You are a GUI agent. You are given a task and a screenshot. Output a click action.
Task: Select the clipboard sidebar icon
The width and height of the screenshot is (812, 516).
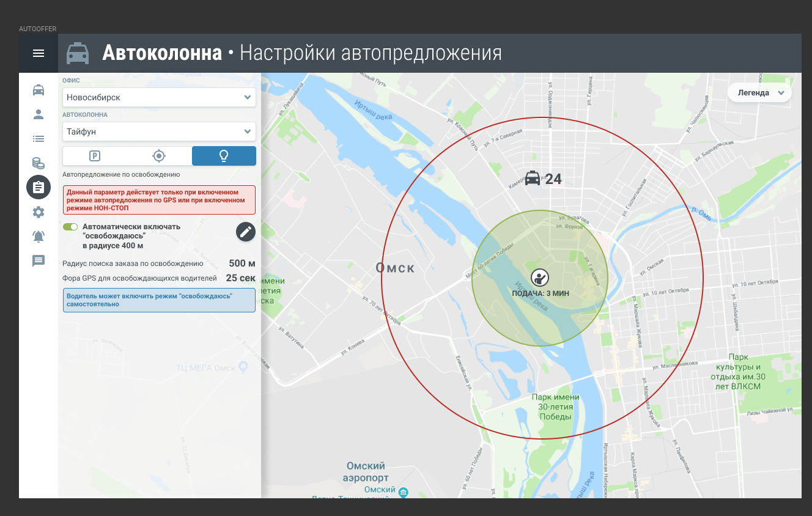pos(39,187)
